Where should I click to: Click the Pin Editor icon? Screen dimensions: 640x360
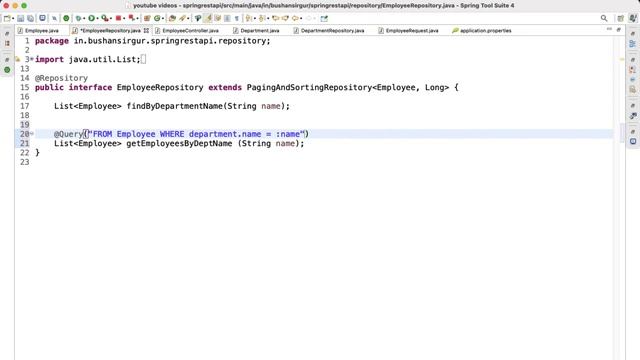pos(324,18)
